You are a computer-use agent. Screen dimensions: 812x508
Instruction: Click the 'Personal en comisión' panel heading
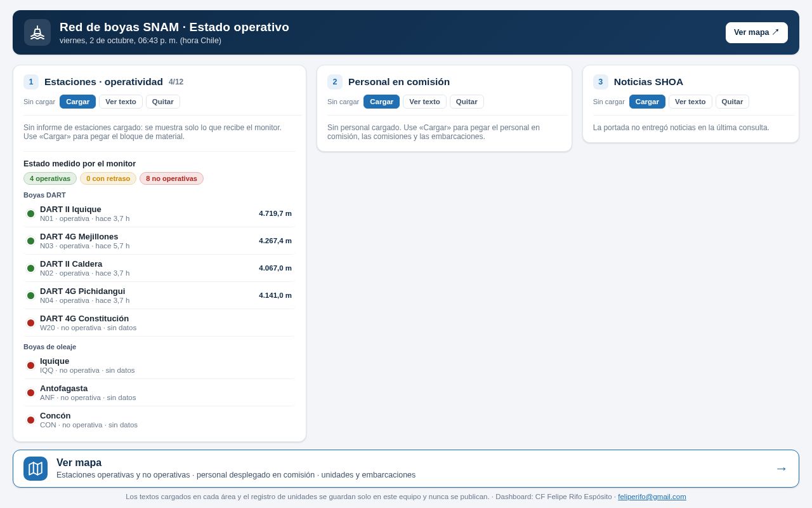(x=399, y=82)
